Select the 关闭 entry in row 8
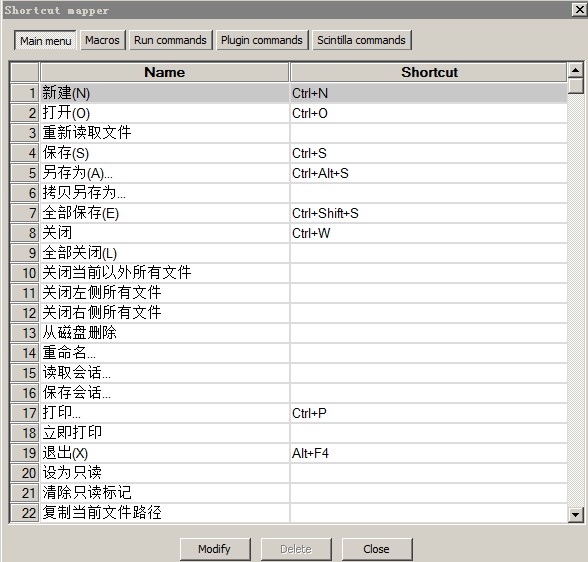This screenshot has width=588, height=562. pyautogui.click(x=165, y=233)
